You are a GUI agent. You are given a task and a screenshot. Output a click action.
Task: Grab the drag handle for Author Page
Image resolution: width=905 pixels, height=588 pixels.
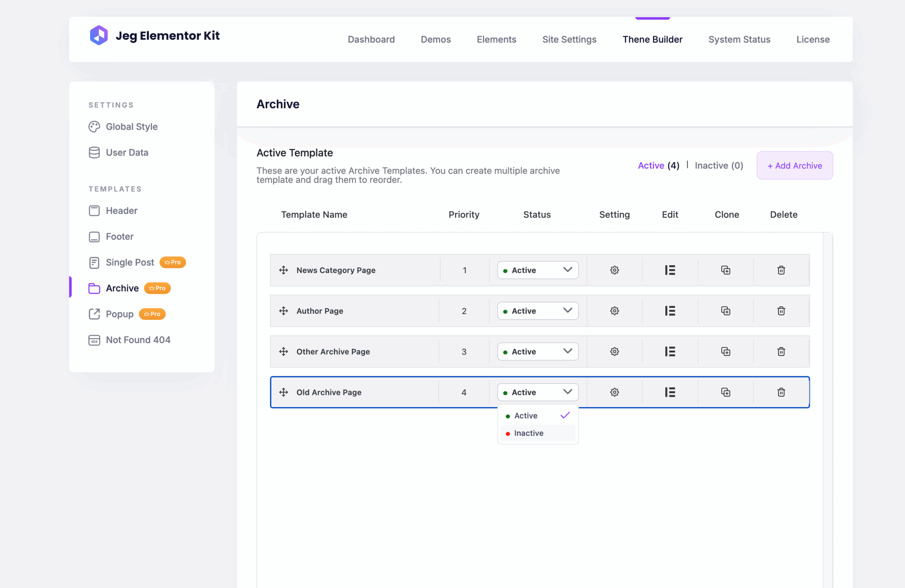283,311
